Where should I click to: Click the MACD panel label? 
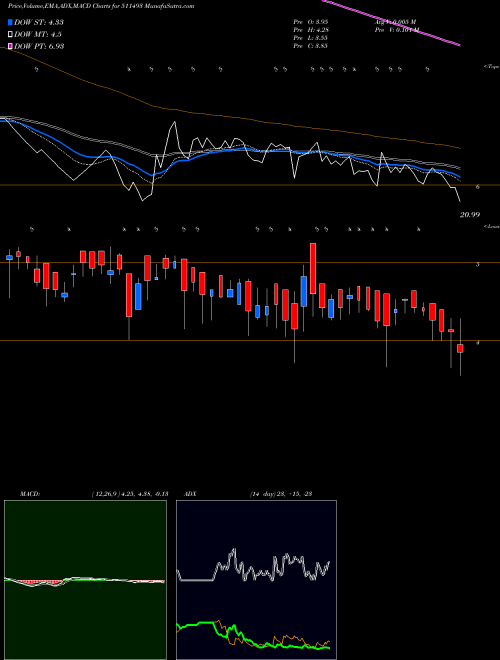(30, 494)
